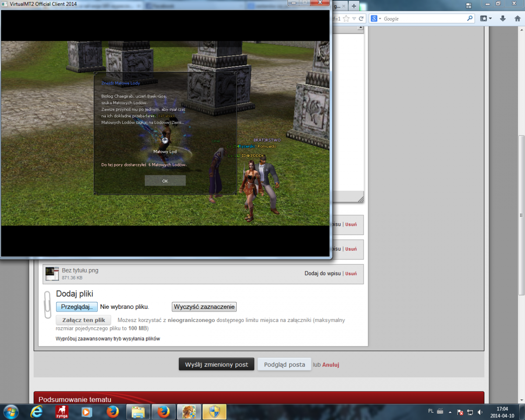Click the volume speaker tray icon
Screen dimensions: 525x420
[x=480, y=412]
